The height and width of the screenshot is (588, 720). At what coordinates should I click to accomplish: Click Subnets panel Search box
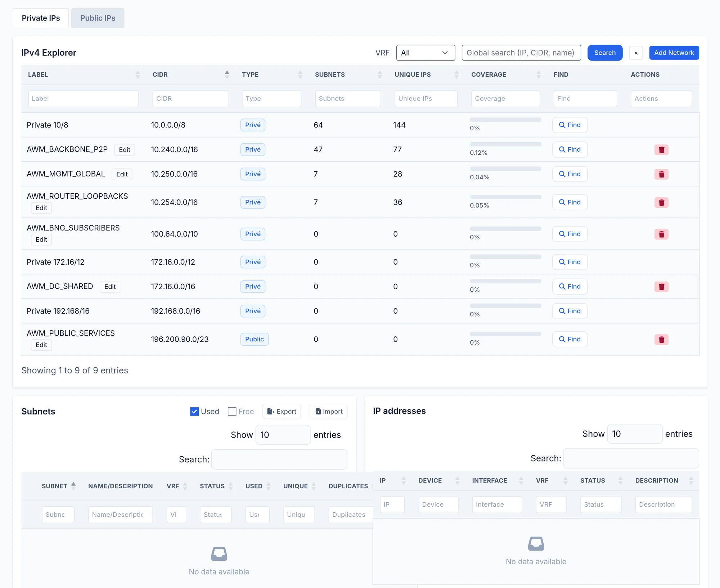point(279,459)
